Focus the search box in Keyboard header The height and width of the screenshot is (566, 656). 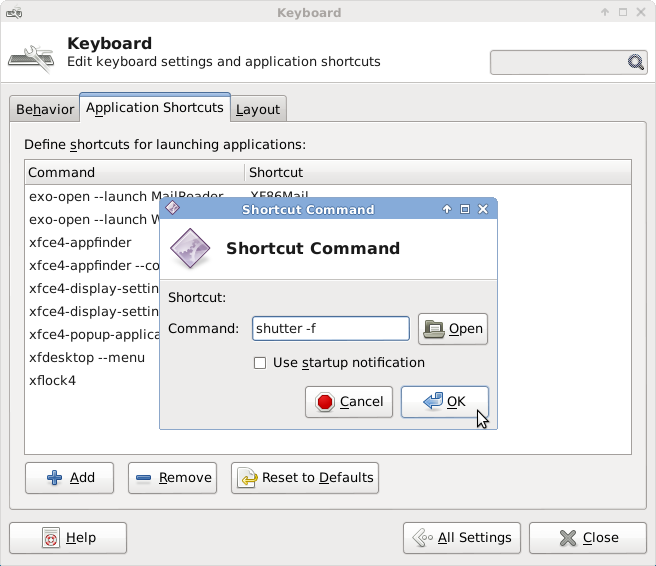click(x=558, y=62)
